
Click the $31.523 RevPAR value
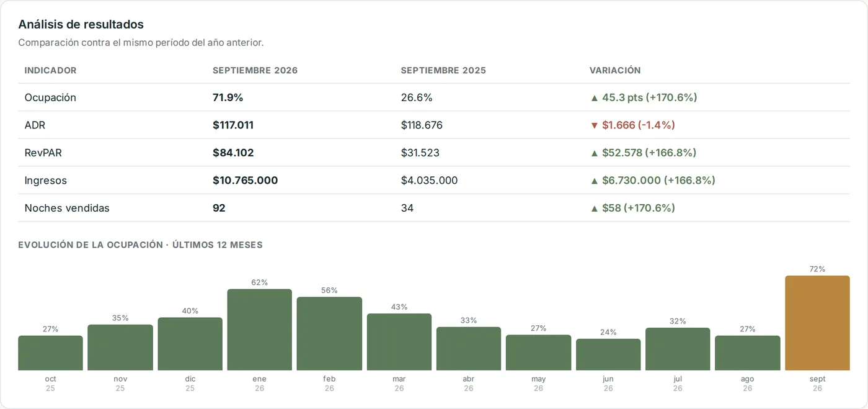coord(420,153)
